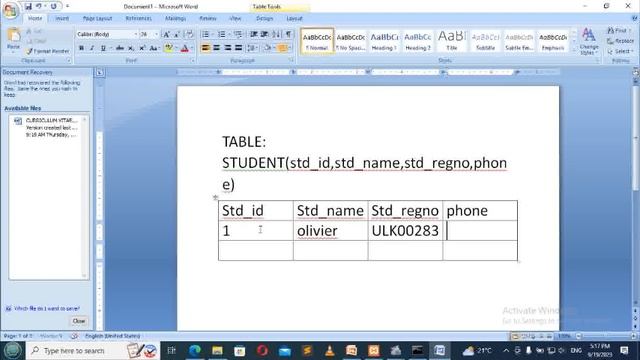The width and height of the screenshot is (640, 360).
Task: Click the Sort icon
Action: coord(277,35)
